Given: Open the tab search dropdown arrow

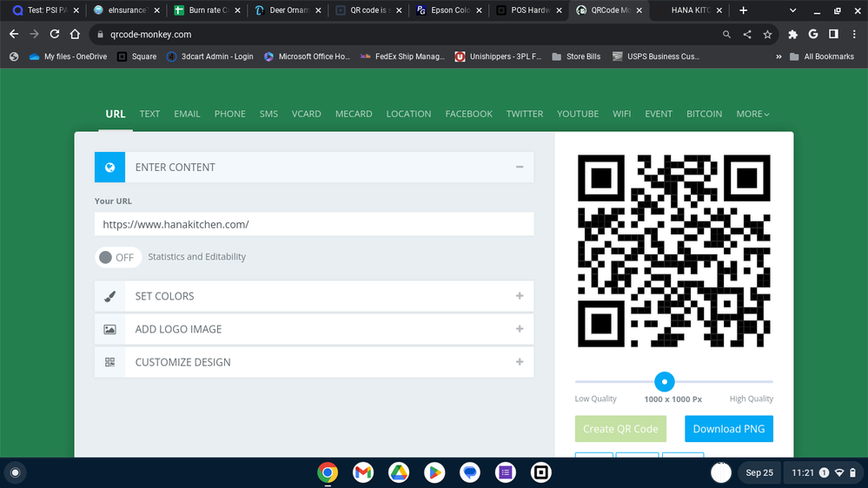Looking at the screenshot, I should (x=792, y=10).
